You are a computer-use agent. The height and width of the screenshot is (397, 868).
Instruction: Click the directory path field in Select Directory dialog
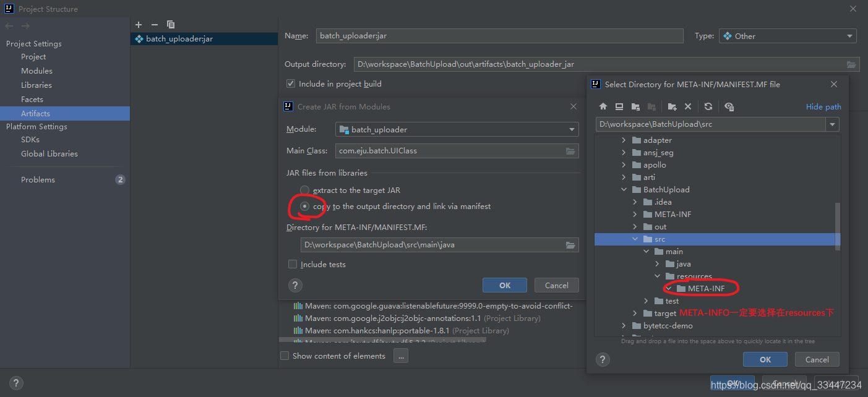click(711, 124)
